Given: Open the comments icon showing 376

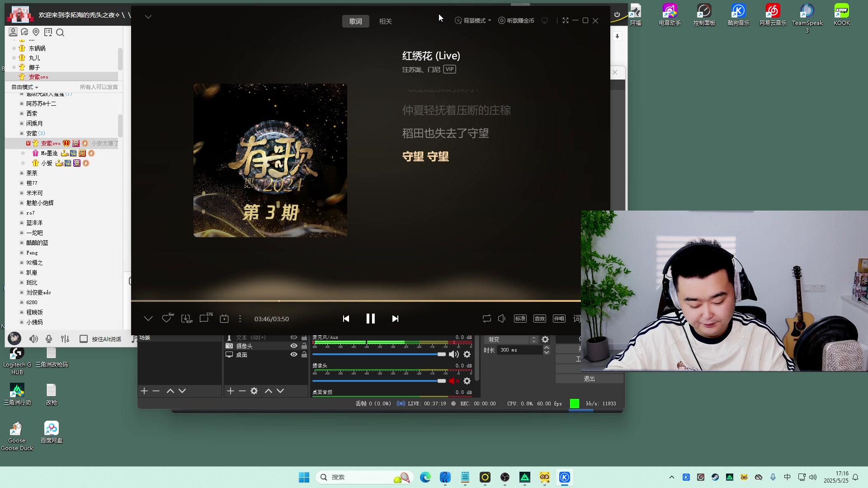Looking at the screenshot, I should 205,318.
